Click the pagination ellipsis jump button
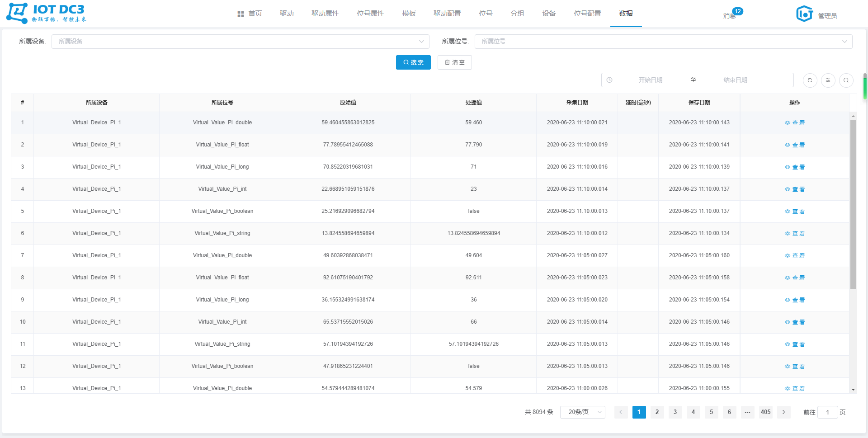The image size is (868, 438). point(747,412)
